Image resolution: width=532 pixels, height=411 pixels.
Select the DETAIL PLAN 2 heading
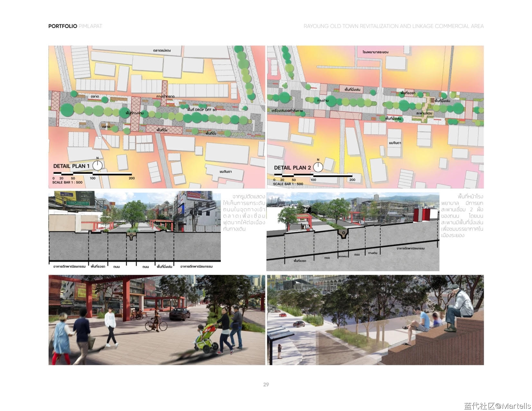[x=292, y=168]
